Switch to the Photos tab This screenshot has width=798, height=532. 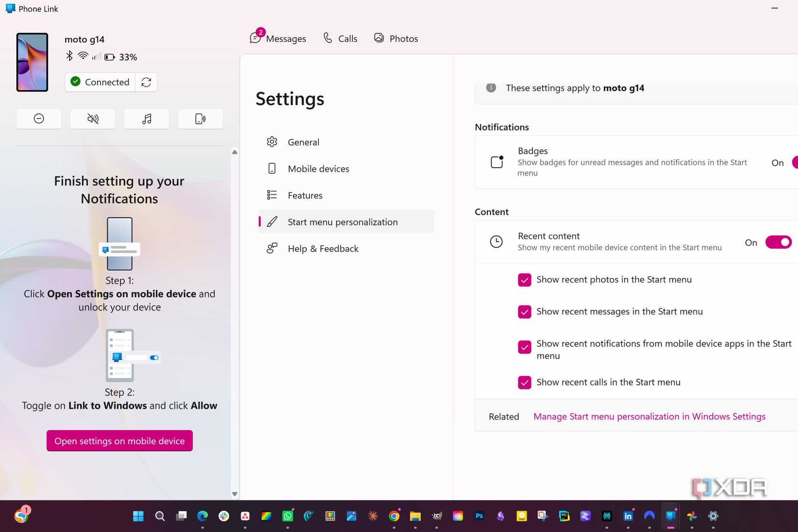click(396, 38)
